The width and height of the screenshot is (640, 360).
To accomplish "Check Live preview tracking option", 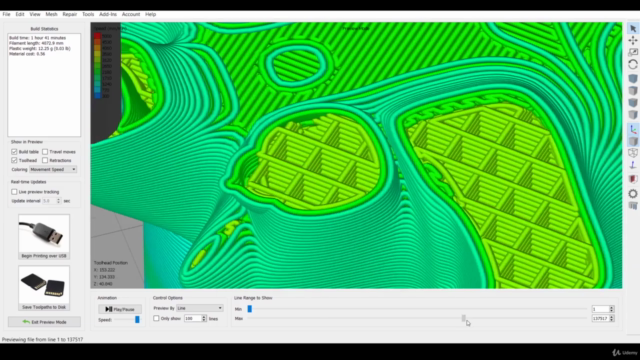I will point(14,191).
